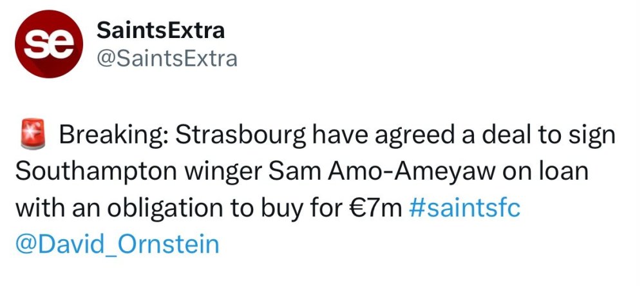The width and height of the screenshot is (644, 286).
Task: Click the @SaintsExtra handle
Action: pyautogui.click(x=167, y=59)
